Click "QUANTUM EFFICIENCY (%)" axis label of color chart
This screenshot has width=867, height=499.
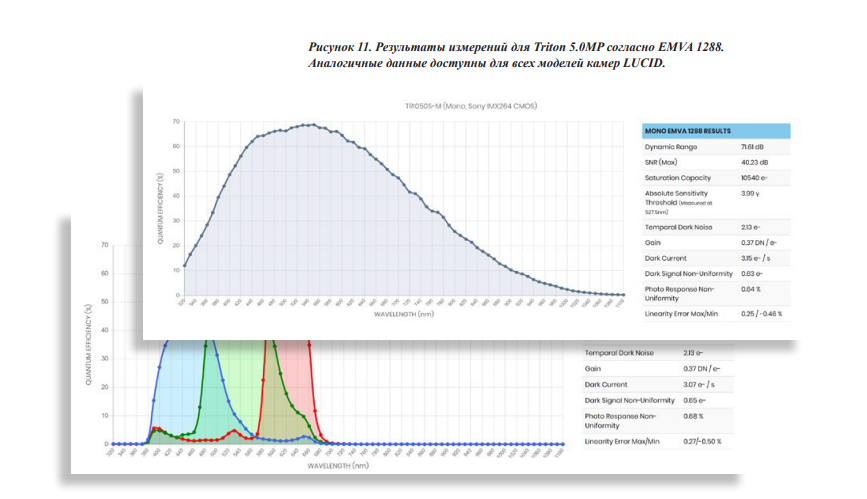(88, 344)
